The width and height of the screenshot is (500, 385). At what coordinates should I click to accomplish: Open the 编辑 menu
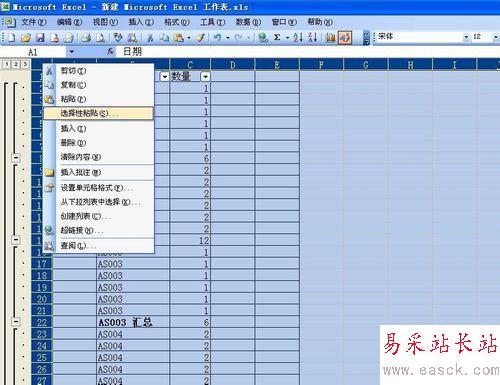69,22
